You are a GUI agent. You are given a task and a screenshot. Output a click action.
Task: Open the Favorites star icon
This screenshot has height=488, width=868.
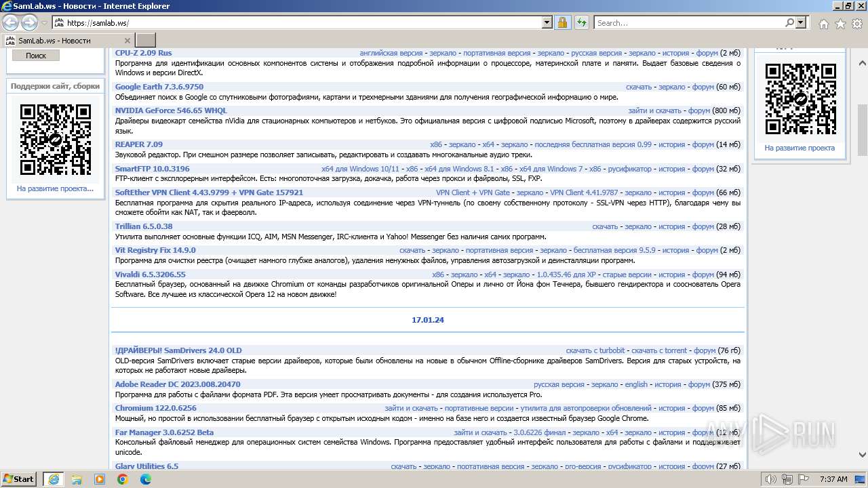point(840,23)
